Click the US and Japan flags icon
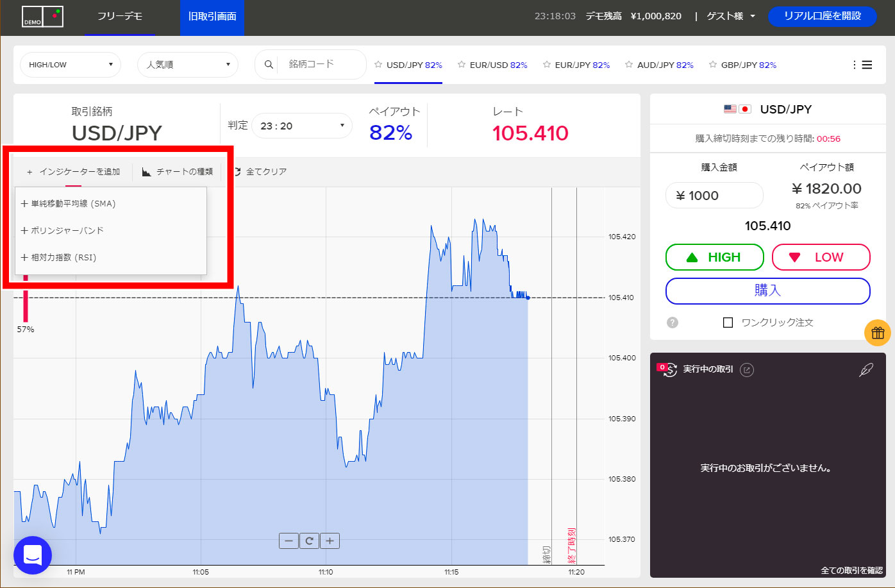This screenshot has height=588, width=895. click(737, 109)
